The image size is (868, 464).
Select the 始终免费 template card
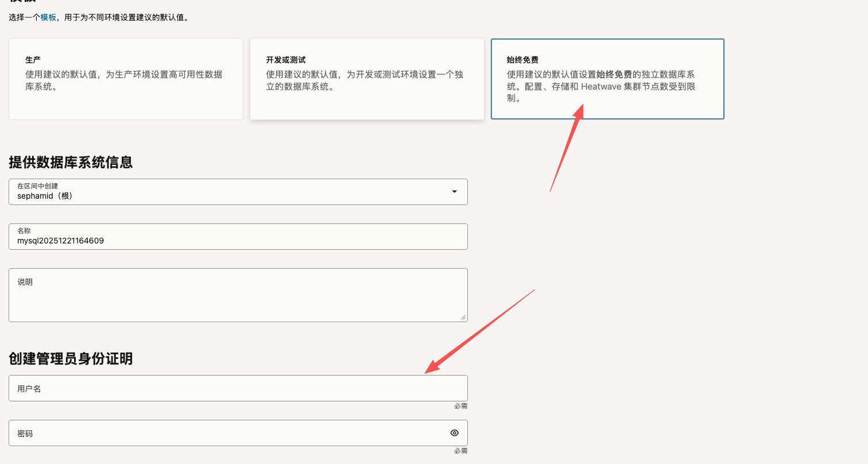(607, 79)
